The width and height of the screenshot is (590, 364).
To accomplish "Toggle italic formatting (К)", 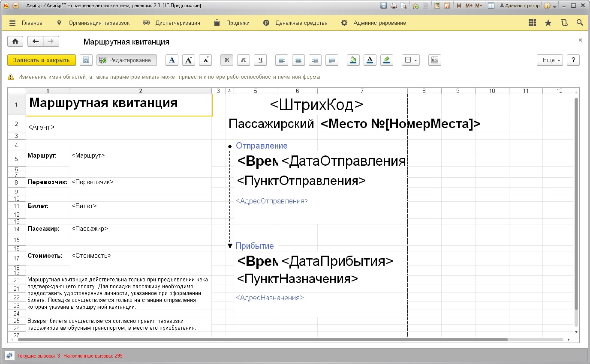I will click(x=244, y=60).
